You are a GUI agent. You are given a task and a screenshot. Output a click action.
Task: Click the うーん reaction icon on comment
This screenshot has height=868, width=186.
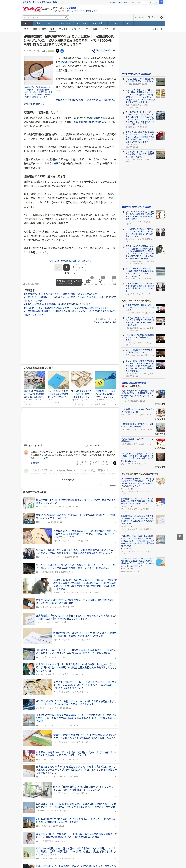point(103,463)
